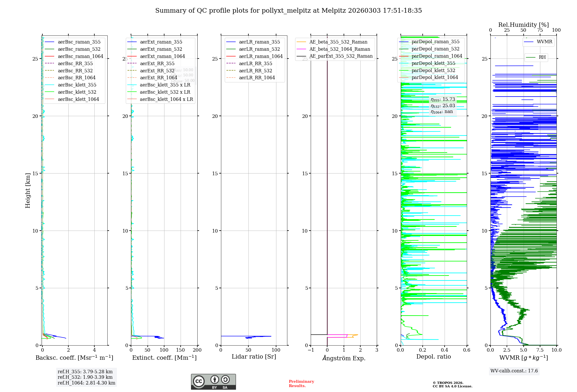Image resolution: width=577 pixels, height=392 pixels.
Task: Click the BY attribution person icon
Action: pos(214,380)
